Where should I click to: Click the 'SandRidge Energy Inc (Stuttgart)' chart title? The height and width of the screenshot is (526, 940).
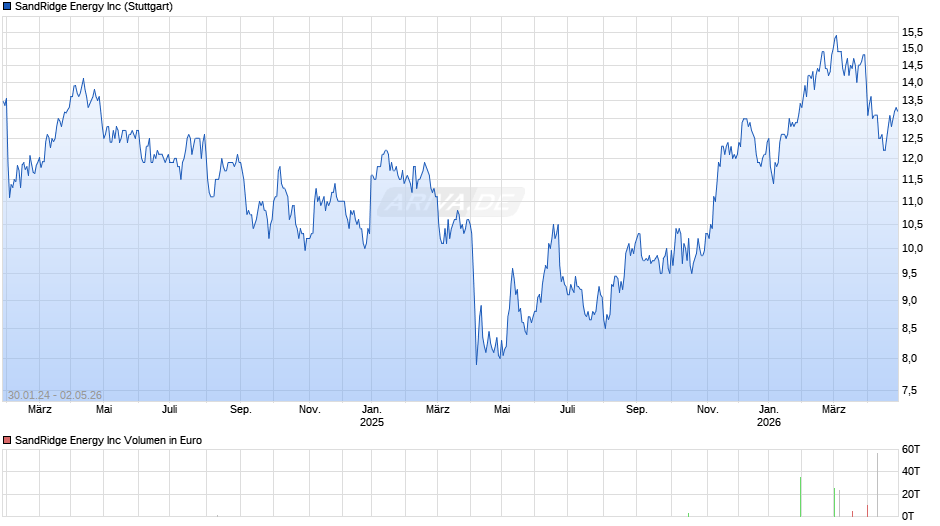pyautogui.click(x=94, y=7)
